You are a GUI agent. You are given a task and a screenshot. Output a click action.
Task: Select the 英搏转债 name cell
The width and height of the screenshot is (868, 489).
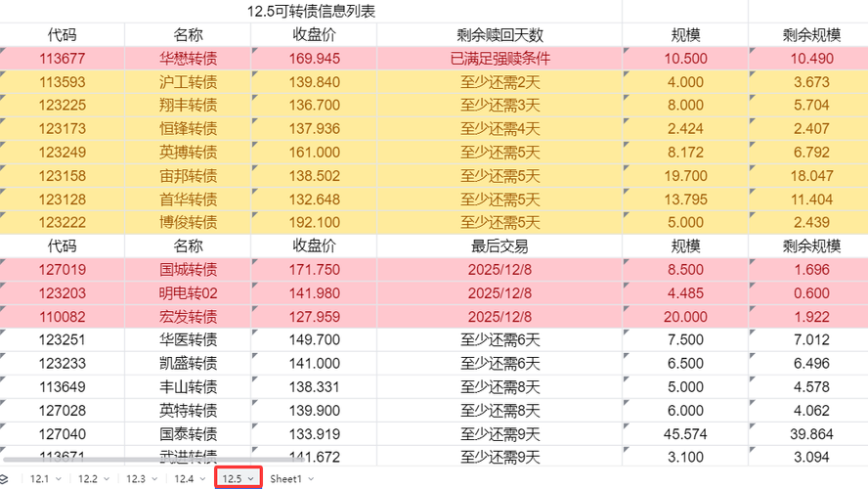tap(189, 153)
